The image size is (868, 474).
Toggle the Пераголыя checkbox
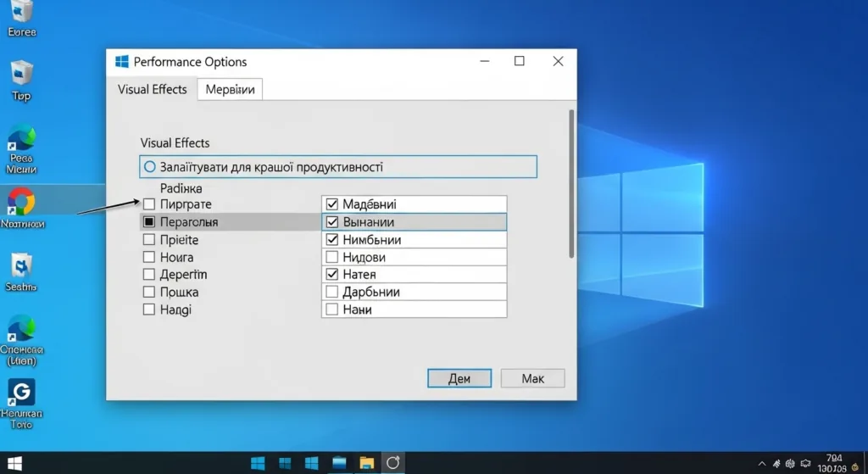coord(149,222)
